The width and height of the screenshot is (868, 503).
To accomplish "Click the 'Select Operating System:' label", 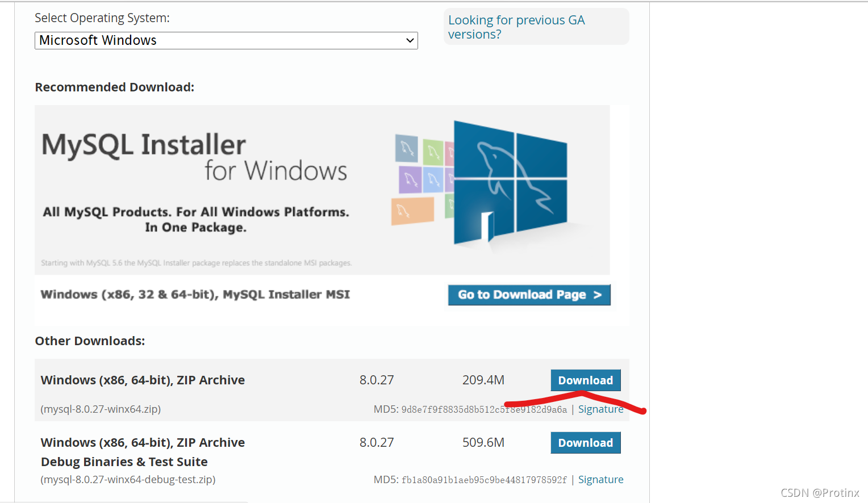I will (x=102, y=18).
